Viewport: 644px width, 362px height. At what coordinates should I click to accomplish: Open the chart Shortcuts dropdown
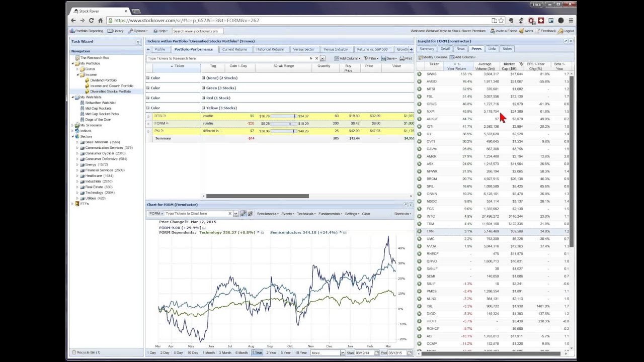click(403, 214)
